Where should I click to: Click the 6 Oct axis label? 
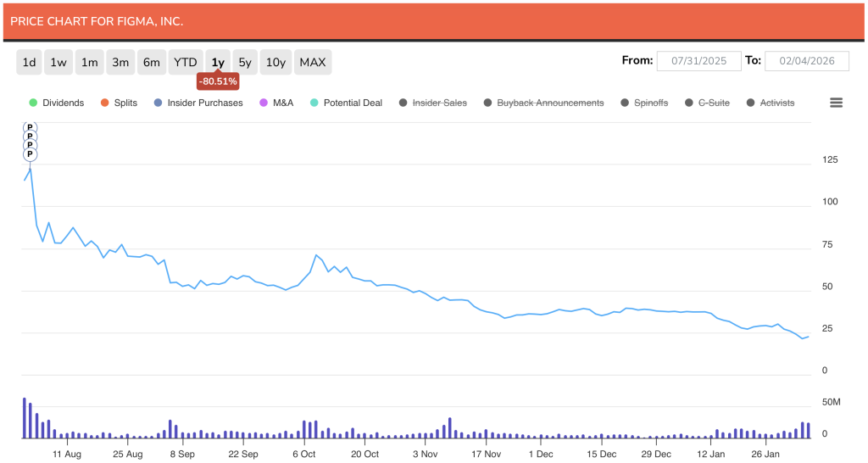(x=304, y=455)
